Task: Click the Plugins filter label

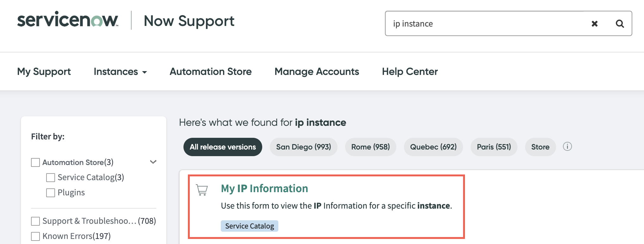Action: click(71, 193)
